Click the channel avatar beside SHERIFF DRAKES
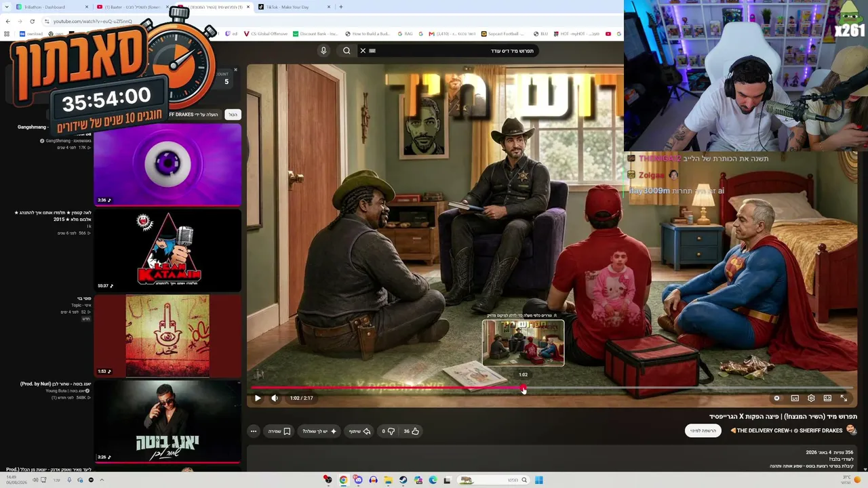 coord(852,430)
